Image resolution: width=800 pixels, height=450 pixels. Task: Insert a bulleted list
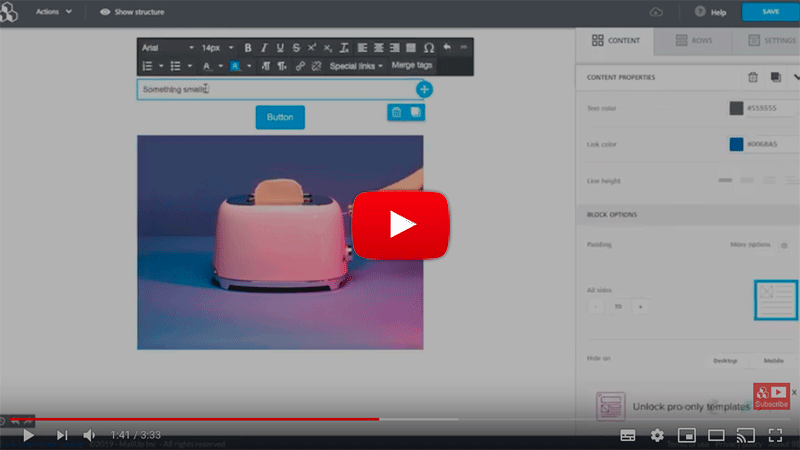(176, 66)
